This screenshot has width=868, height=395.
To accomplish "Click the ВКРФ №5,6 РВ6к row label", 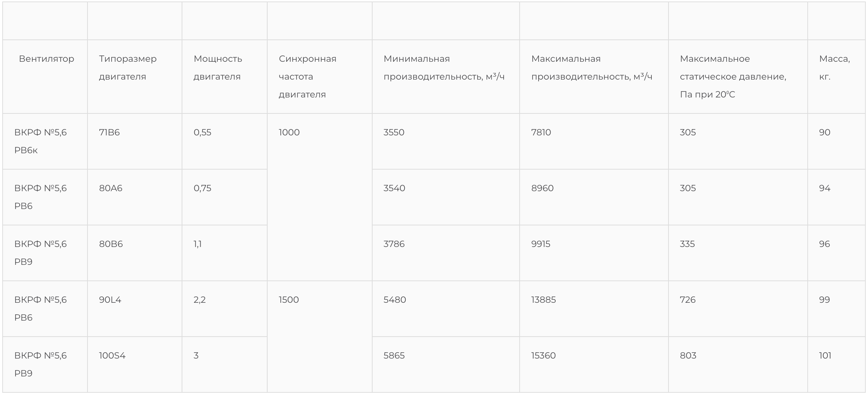I will (x=41, y=141).
